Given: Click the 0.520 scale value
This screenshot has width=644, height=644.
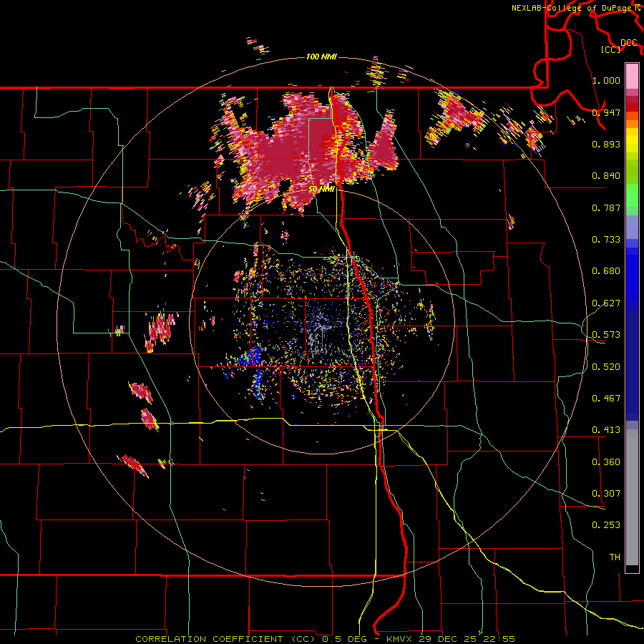Looking at the screenshot, I should (x=606, y=367).
